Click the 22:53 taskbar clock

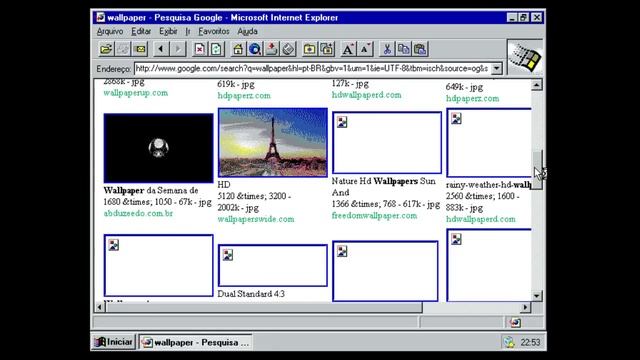530,342
